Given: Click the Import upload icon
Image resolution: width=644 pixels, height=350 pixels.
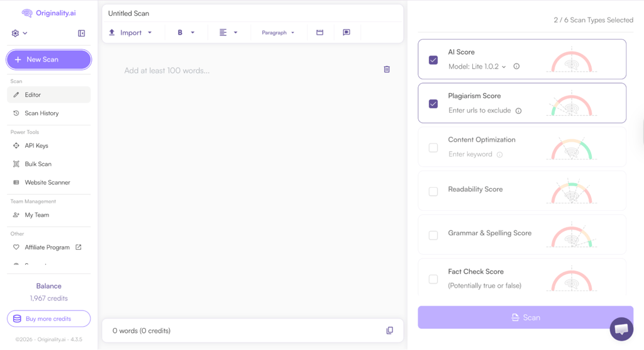Looking at the screenshot, I should pyautogui.click(x=112, y=32).
